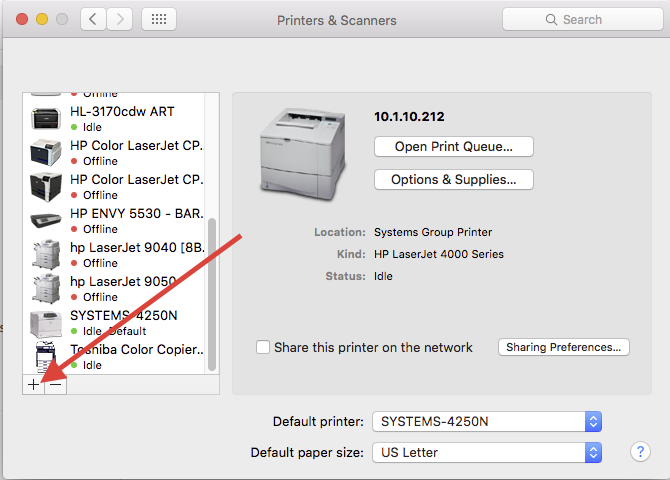Open Sharing Preferences
Screen dimensions: 670x480
tap(564, 347)
